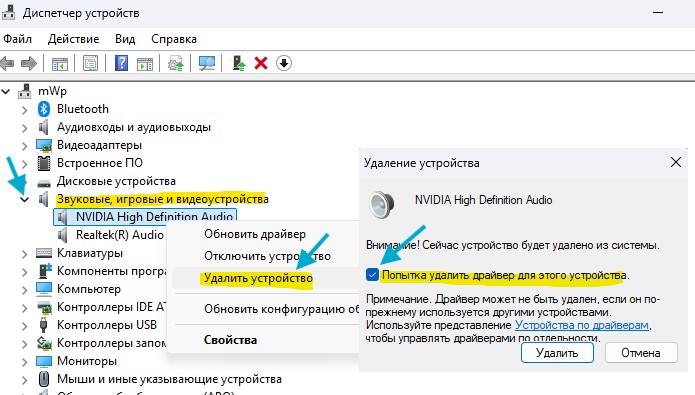Uncheck Попытка удалить драйвер checkbox
Viewport: 695px width, 395px height.
click(372, 275)
